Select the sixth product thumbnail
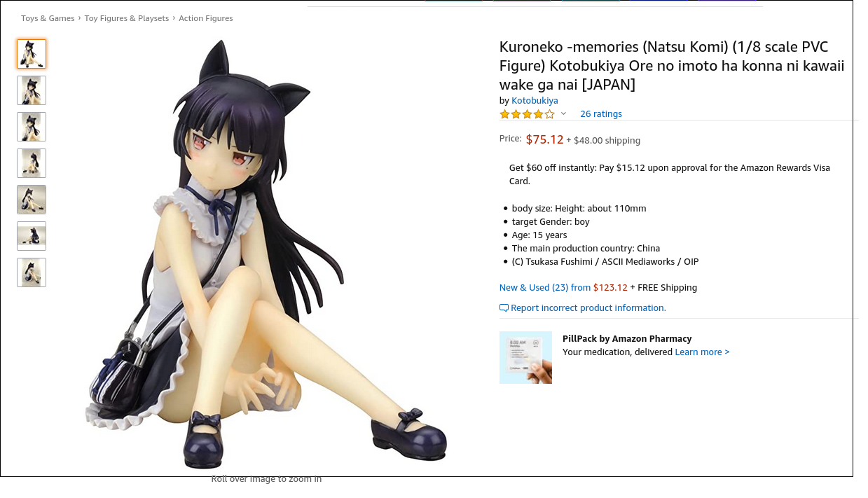The image size is (868, 498). (32, 236)
